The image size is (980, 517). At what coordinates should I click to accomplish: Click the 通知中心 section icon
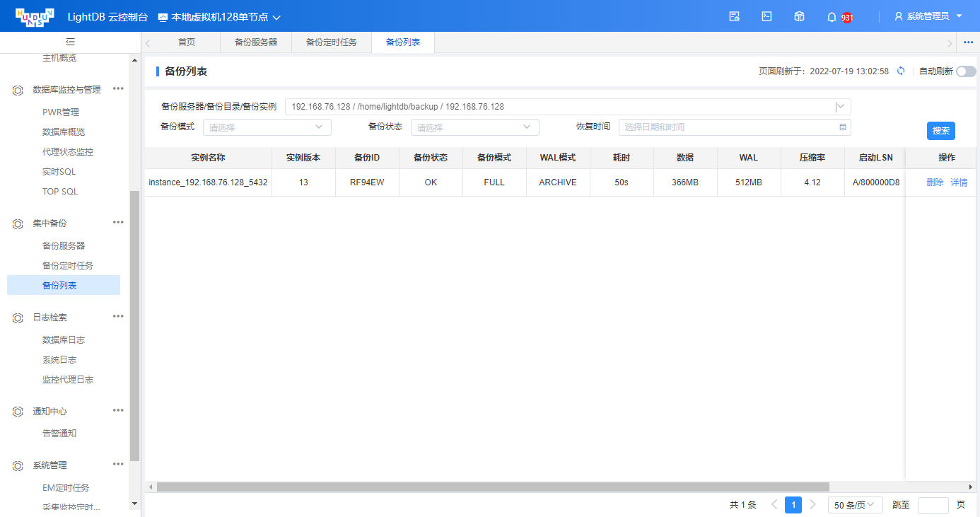18,412
